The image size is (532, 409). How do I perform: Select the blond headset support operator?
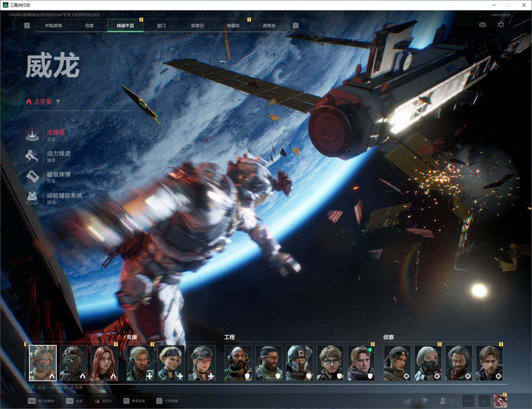coord(140,363)
